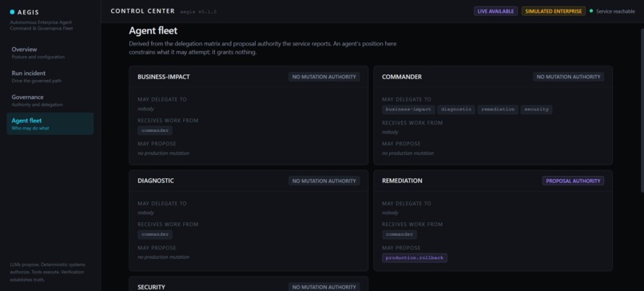Click the Autonomous Enterprise Agent tagline
644x291 pixels.
42,25
